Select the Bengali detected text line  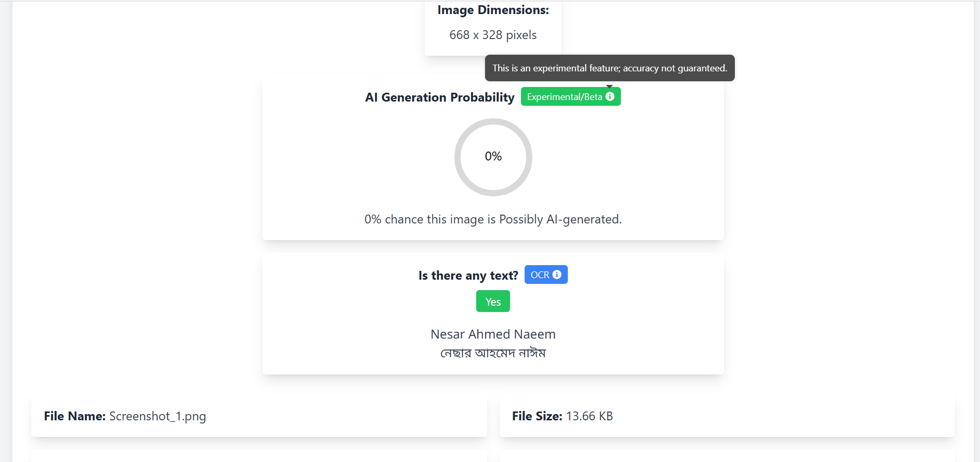click(493, 353)
